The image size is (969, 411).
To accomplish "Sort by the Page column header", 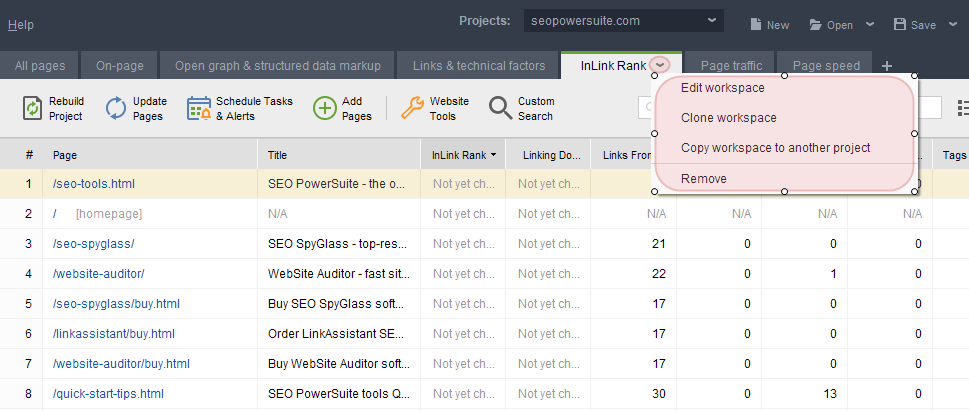I will 150,155.
